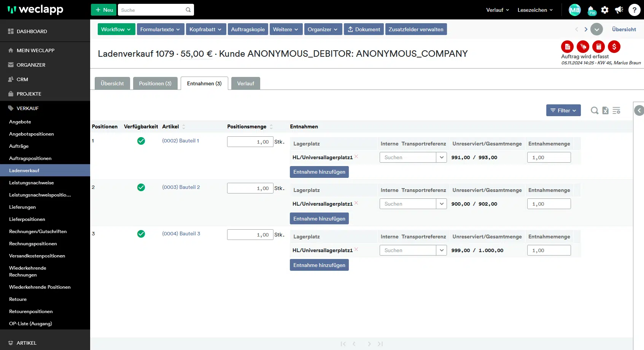Open the Workflow dropdown

coord(116,29)
